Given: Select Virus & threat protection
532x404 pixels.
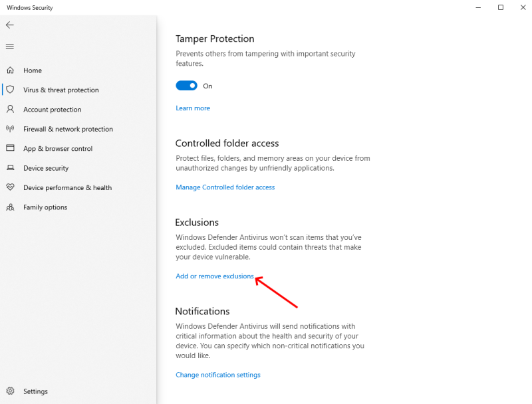Looking at the screenshot, I should tap(61, 90).
